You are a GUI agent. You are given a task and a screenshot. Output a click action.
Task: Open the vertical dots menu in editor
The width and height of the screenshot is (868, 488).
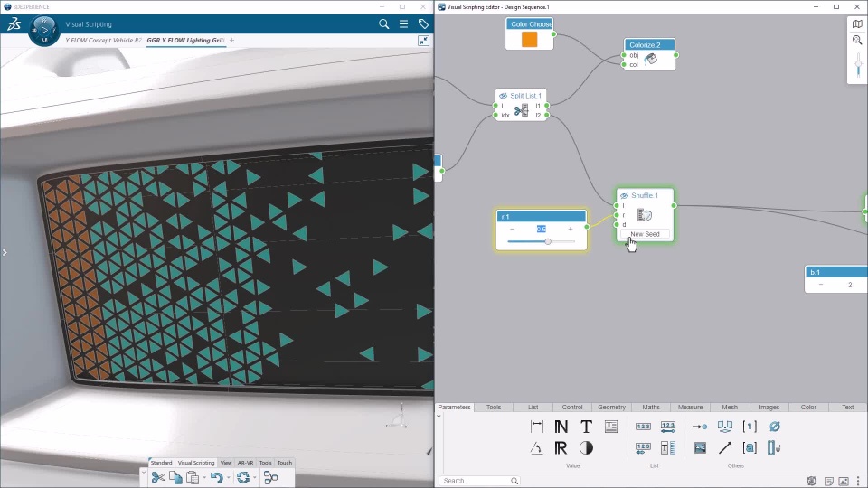point(858,481)
